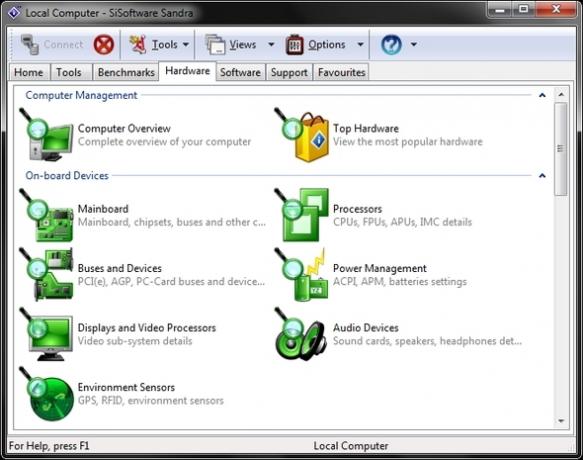Expand the Views toolbar dropdown arrow
The width and height of the screenshot is (583, 460).
(271, 45)
